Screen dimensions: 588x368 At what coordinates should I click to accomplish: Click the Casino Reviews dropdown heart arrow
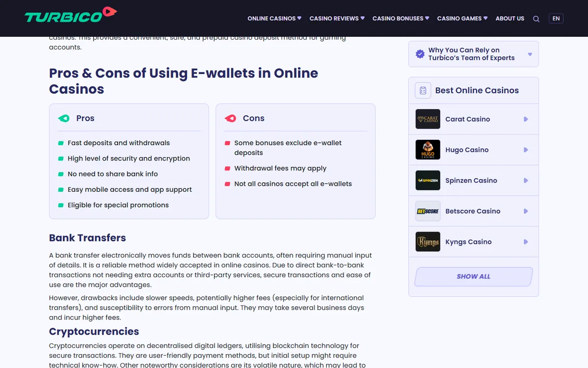coord(363,18)
